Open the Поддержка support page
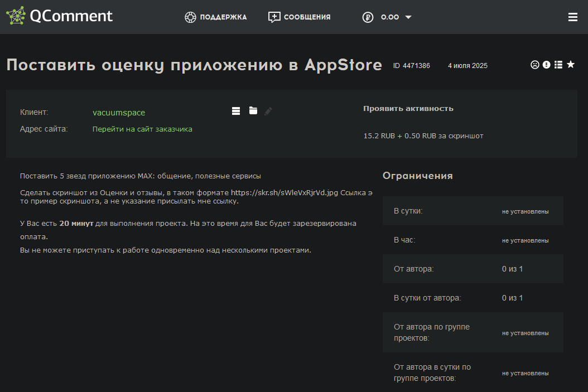588x392 pixels. click(223, 17)
